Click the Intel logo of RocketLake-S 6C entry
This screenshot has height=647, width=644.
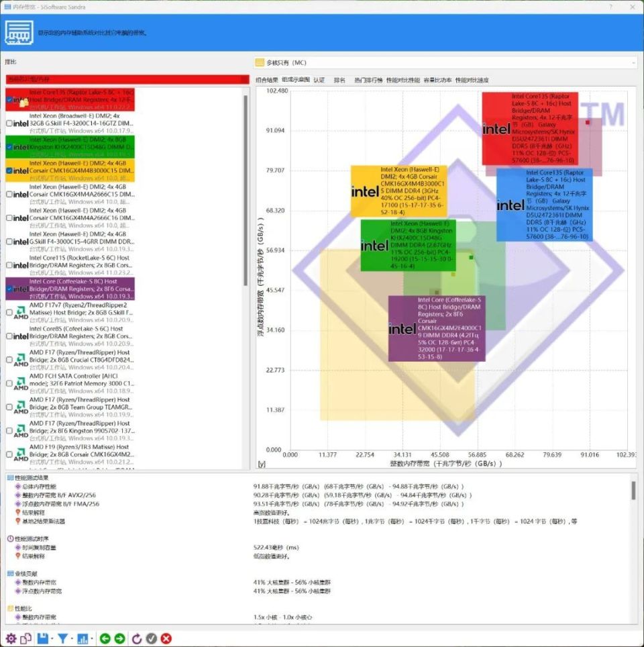tap(21, 265)
